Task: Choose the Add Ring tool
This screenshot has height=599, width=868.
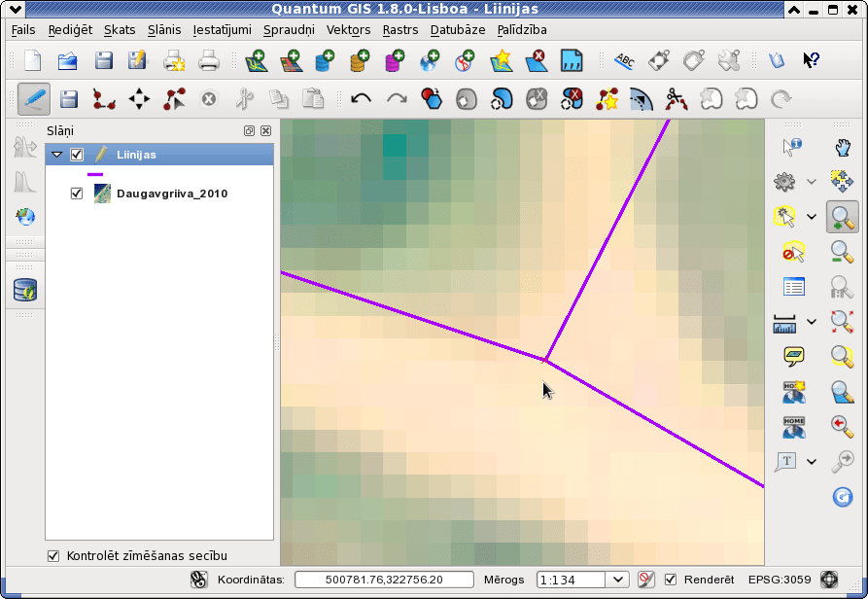Action: click(x=467, y=99)
